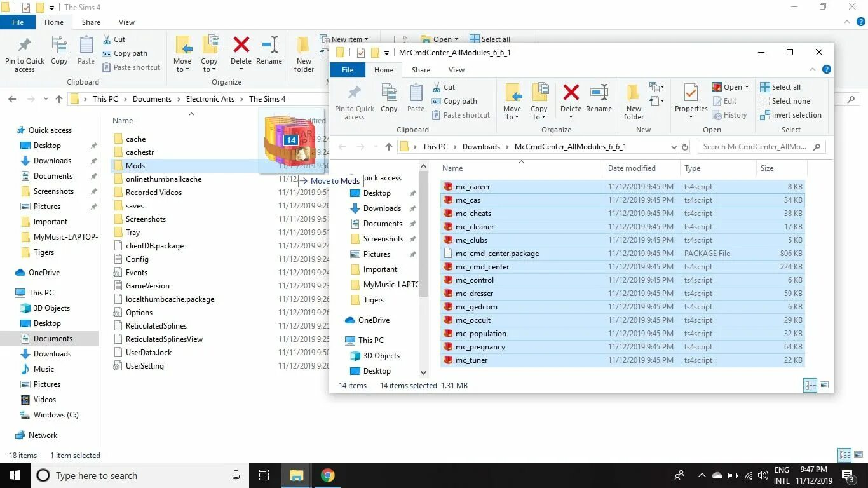Click Delete icon in The Sims 4 window
Viewport: 868px width, 488px height.
click(x=241, y=46)
